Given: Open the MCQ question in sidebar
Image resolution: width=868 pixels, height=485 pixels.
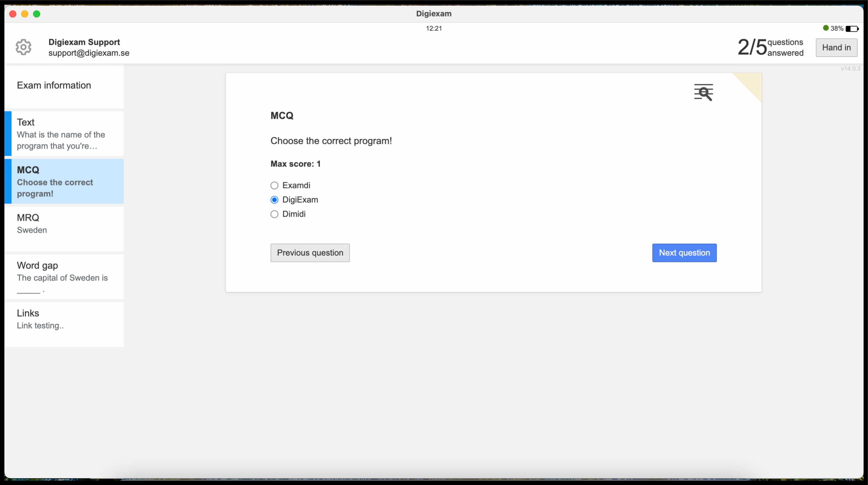Looking at the screenshot, I should click(64, 181).
